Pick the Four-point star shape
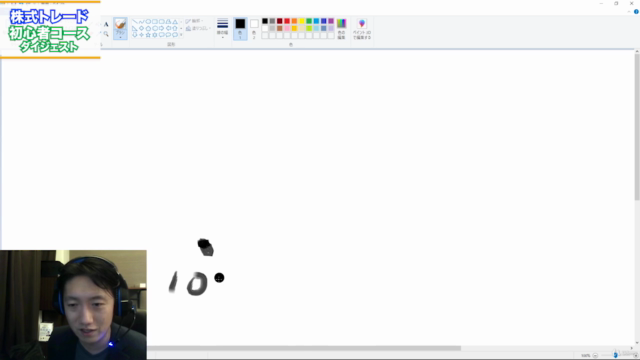Screen dimensions: 640x360 click(x=142, y=35)
